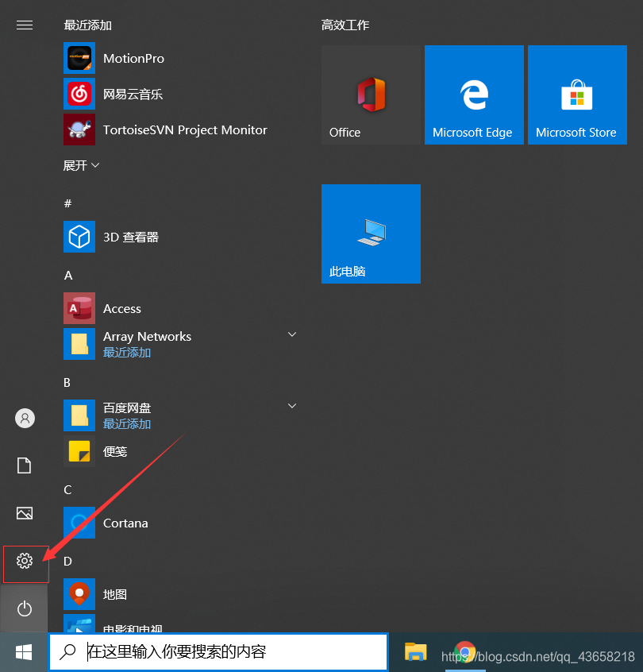Expand the 展开 recently added list
This screenshot has height=672, width=643.
point(82,165)
